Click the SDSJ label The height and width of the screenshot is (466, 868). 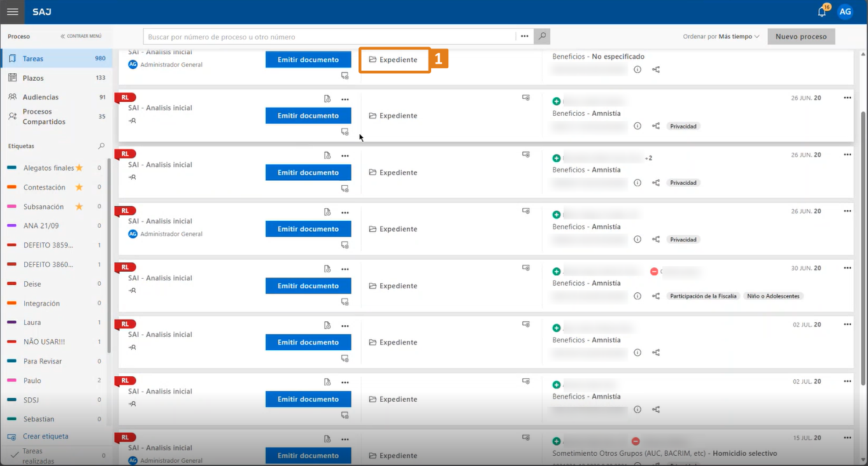[x=31, y=400]
